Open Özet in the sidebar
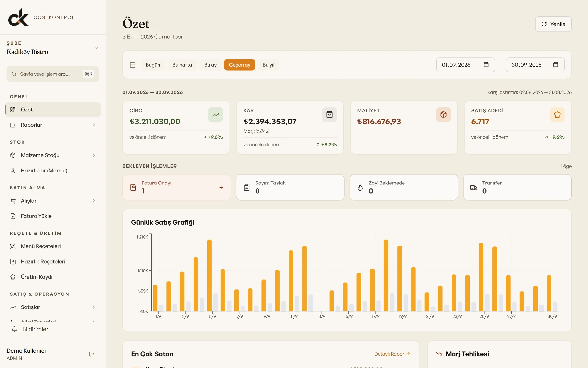 [x=53, y=110]
